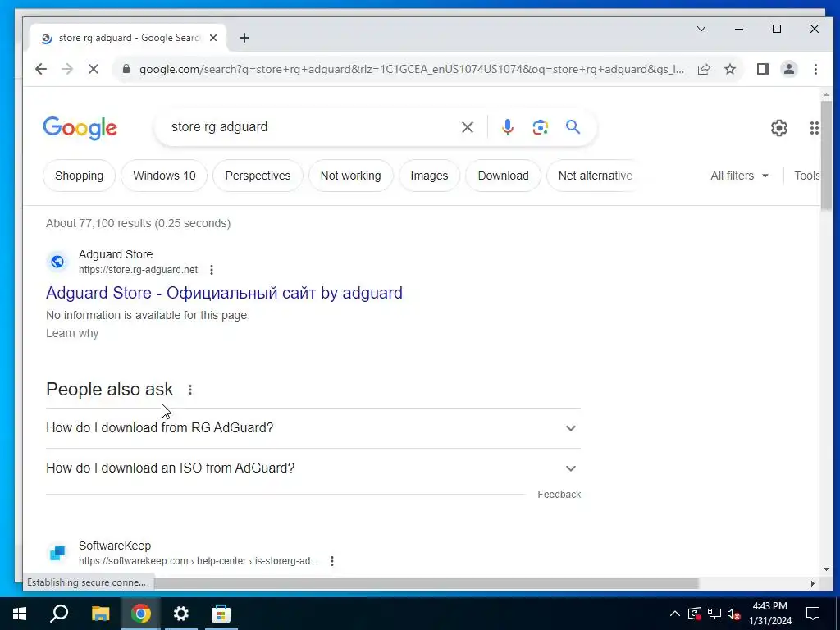Share this page via address bar icon
This screenshot has width=840, height=630.
tap(704, 69)
